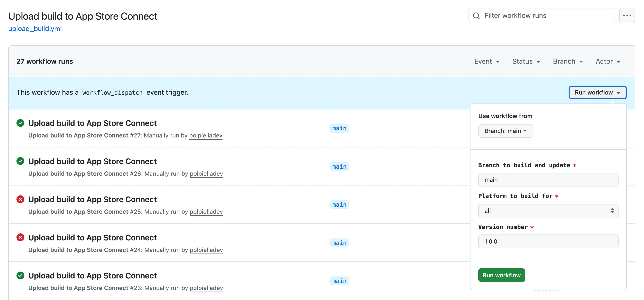The height and width of the screenshot is (300, 644).
Task: Open run #24 Upload build to App Store Connect
Action: coord(92,238)
